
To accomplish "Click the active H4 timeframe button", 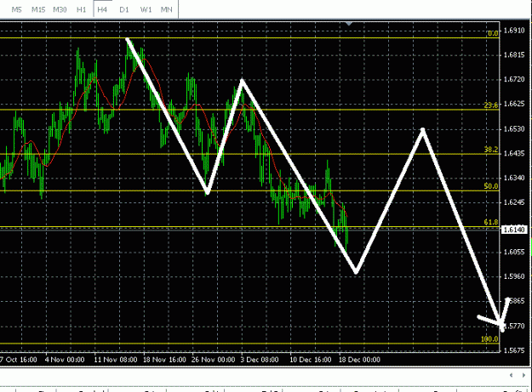I will coord(102,9).
